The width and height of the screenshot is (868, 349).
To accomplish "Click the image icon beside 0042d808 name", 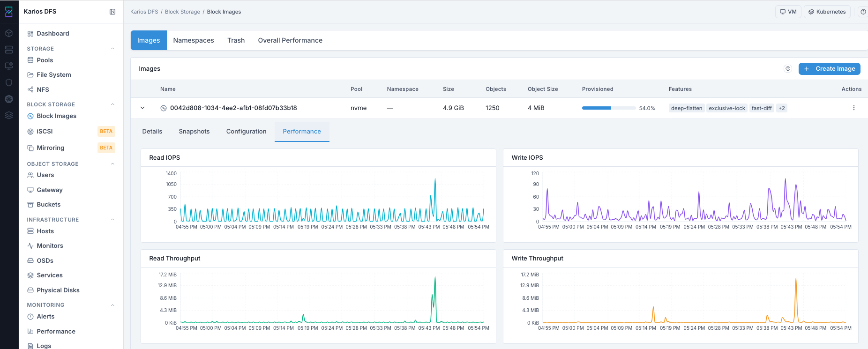I will pyautogui.click(x=164, y=108).
